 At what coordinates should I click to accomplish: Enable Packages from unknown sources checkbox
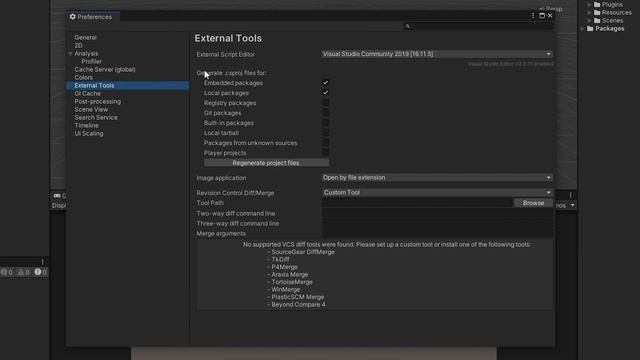tap(325, 143)
